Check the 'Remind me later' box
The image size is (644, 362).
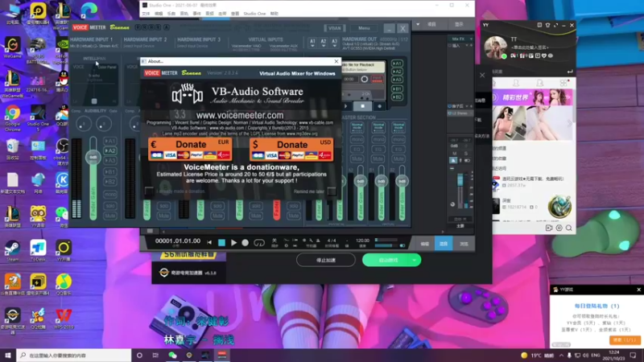[x=332, y=191]
